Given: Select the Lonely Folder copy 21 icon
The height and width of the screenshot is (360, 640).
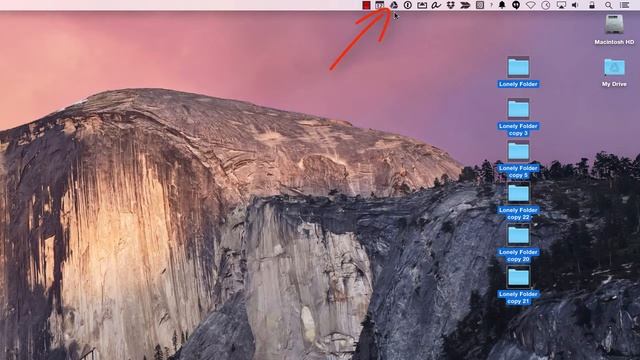Looking at the screenshot, I should 518,277.
